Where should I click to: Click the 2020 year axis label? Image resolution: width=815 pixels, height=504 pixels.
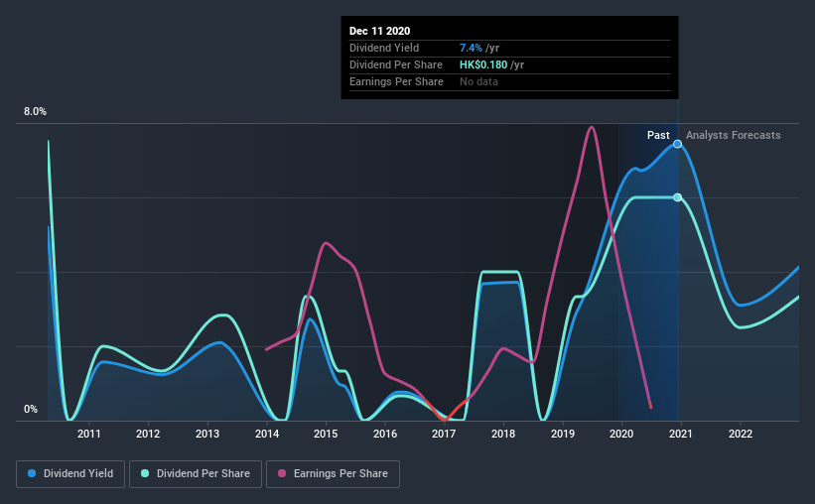coord(621,434)
